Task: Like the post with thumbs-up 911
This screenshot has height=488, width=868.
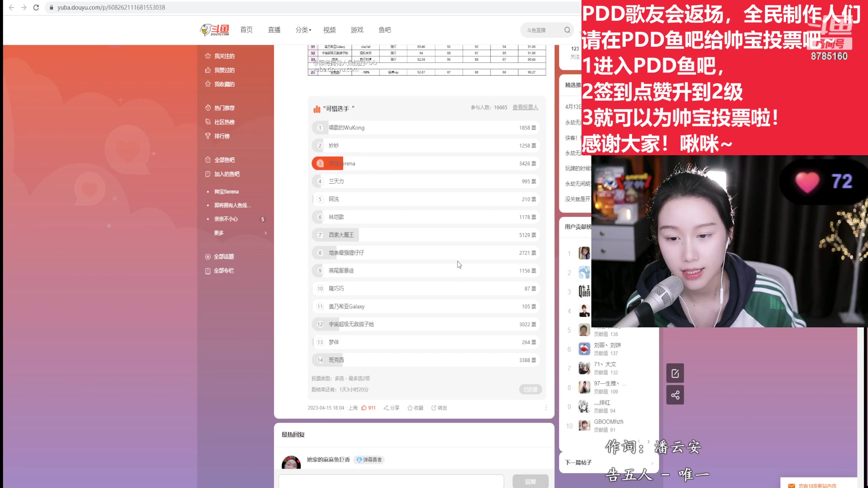Action: [368, 408]
